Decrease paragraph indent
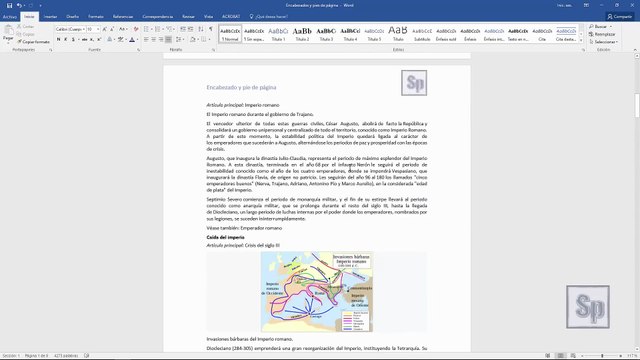Image resolution: width=640 pixels, height=360 pixels. pyautogui.click(x=183, y=29)
